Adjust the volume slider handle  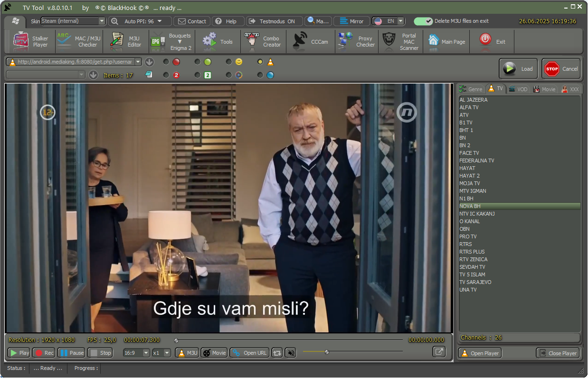click(x=327, y=352)
